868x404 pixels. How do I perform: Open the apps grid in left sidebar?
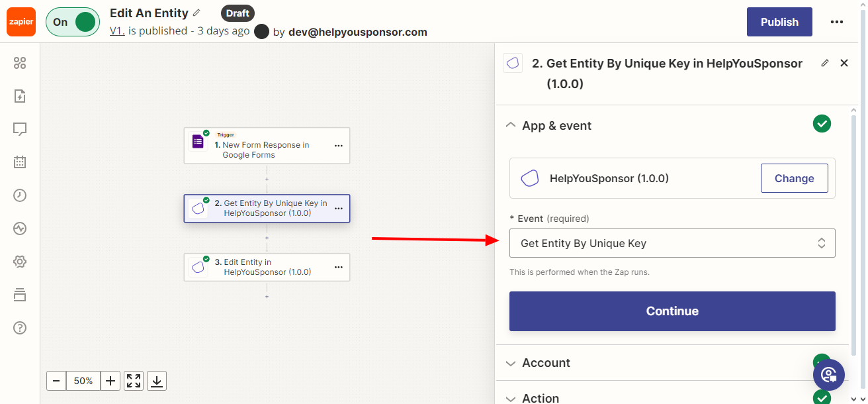20,63
